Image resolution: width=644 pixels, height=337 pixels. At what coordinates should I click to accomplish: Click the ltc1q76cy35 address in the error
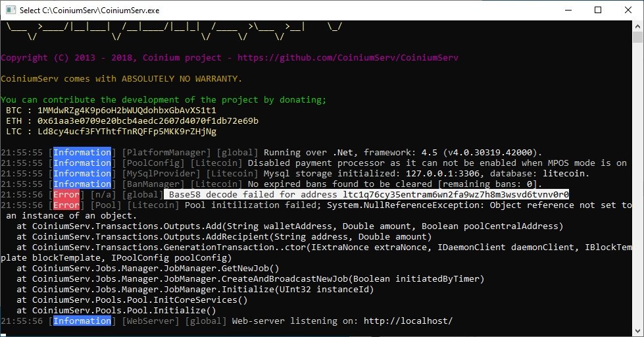456,194
